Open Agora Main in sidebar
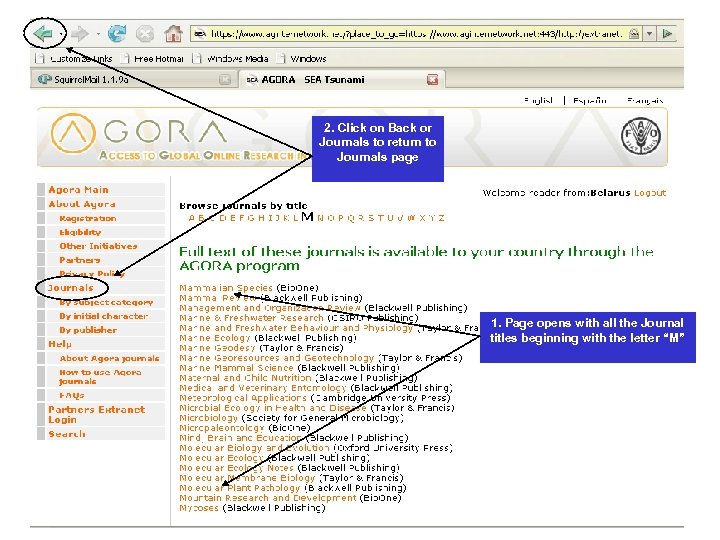Screen dimensions: 720x540 coord(79,190)
